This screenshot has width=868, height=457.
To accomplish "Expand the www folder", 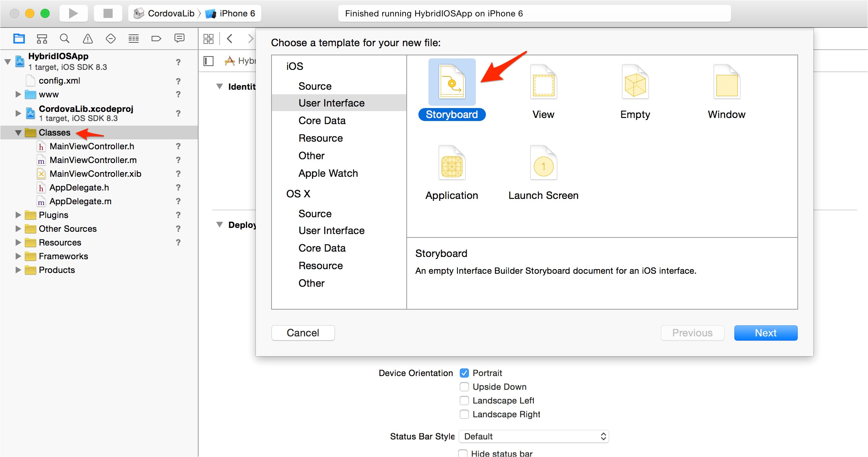I will click(18, 94).
